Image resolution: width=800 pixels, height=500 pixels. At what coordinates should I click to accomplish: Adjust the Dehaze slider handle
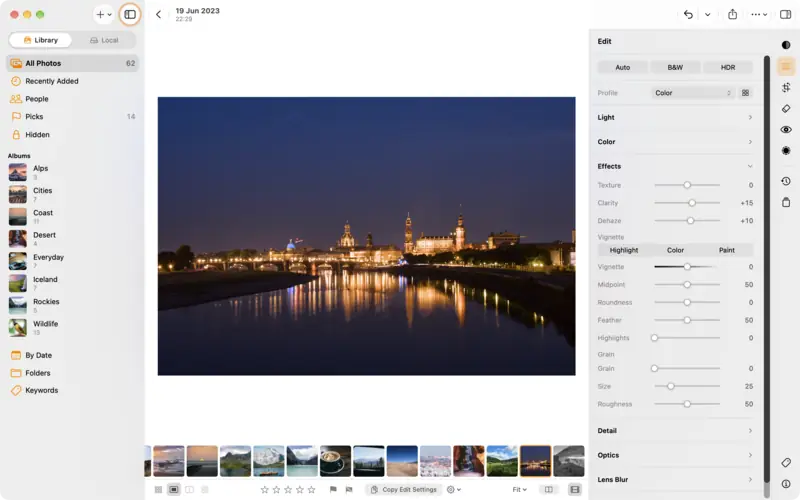click(690, 221)
